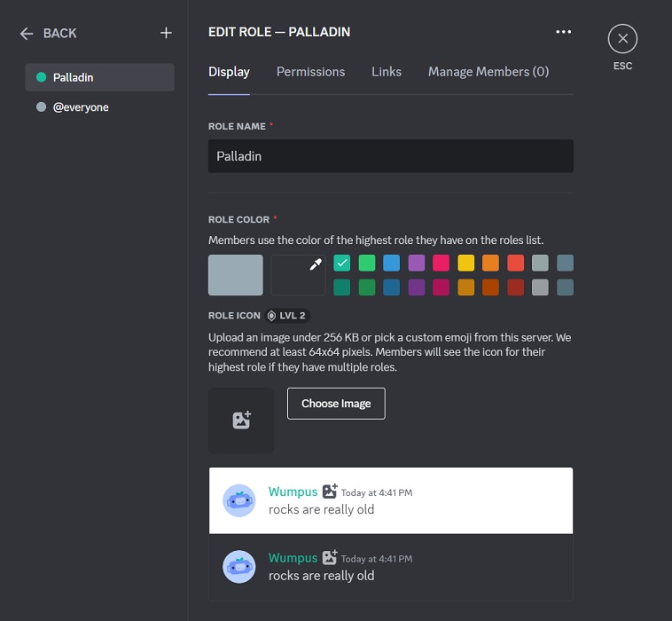The image size is (672, 621).
Task: Click the back arrow icon
Action: point(27,34)
